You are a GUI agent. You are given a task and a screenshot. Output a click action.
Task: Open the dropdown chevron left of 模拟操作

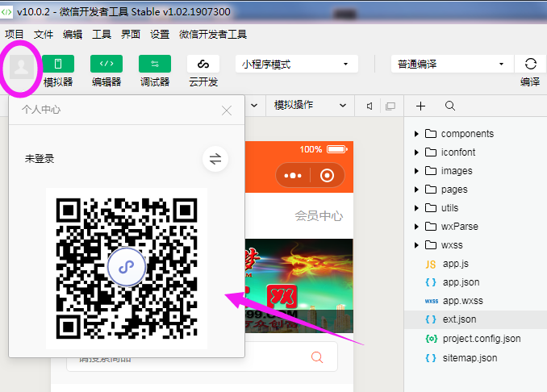(254, 105)
